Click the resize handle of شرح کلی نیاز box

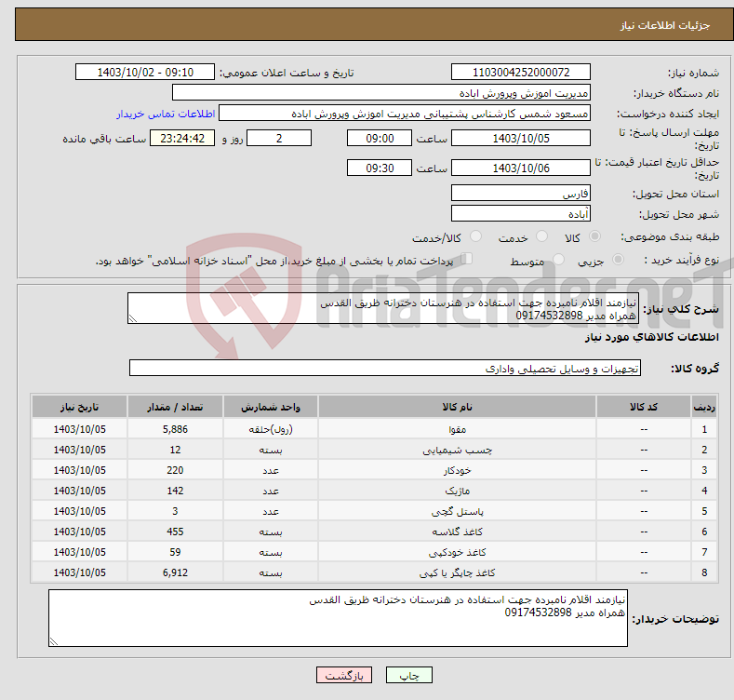coord(133,318)
